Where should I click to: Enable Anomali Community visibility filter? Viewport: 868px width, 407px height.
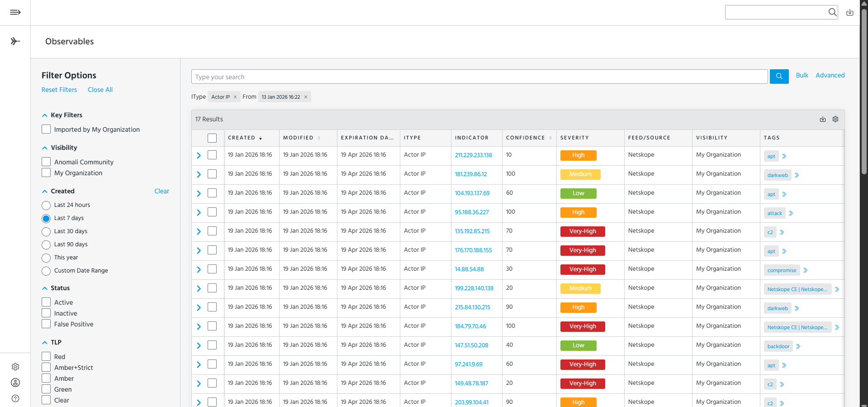tap(46, 162)
